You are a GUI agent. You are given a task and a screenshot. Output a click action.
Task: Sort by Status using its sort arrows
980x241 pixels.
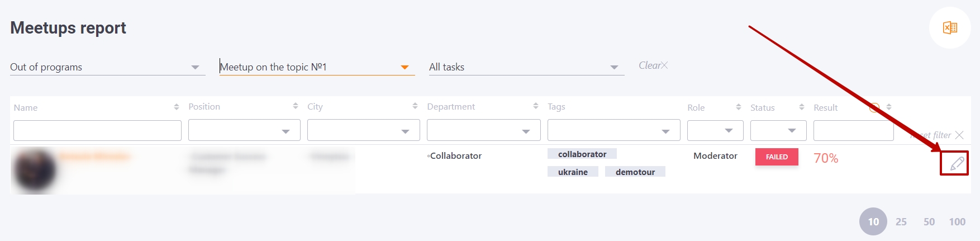coord(801,107)
